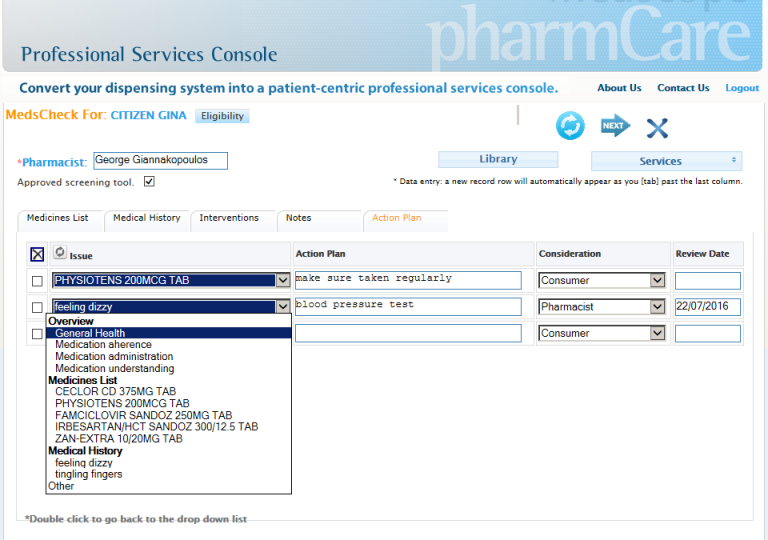Click the blue X close icon
The height and width of the screenshot is (540, 768).
tap(657, 128)
